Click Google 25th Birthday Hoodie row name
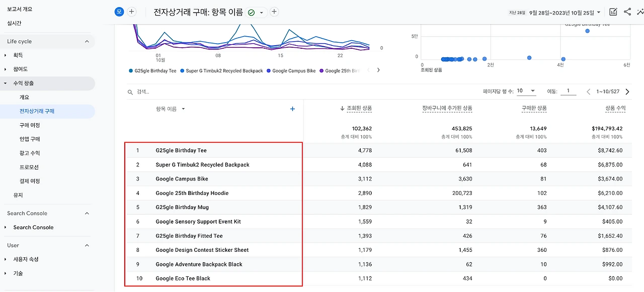The image size is (644, 292). pyautogui.click(x=192, y=193)
